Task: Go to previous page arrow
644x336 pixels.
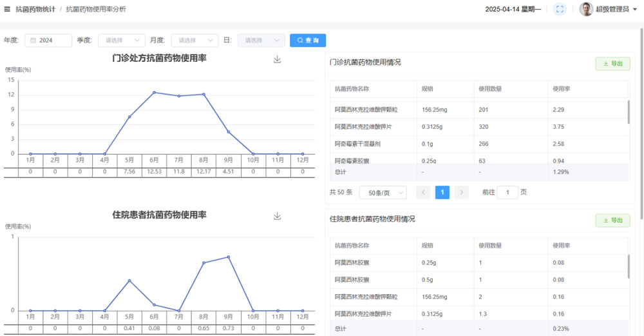Action: [x=423, y=192]
